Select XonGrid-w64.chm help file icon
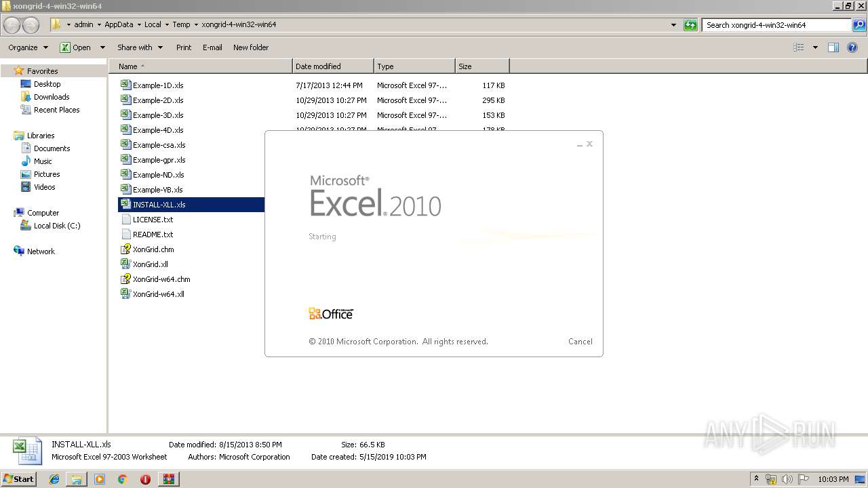 [125, 279]
